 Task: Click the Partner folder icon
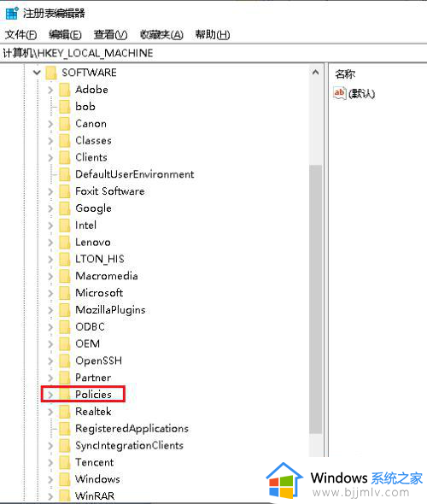65,378
